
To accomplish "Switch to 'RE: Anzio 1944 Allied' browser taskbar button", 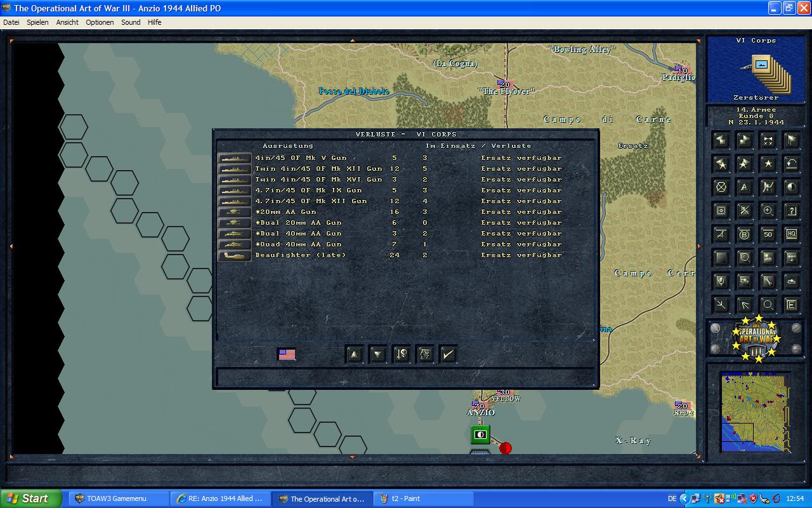I will 220,498.
